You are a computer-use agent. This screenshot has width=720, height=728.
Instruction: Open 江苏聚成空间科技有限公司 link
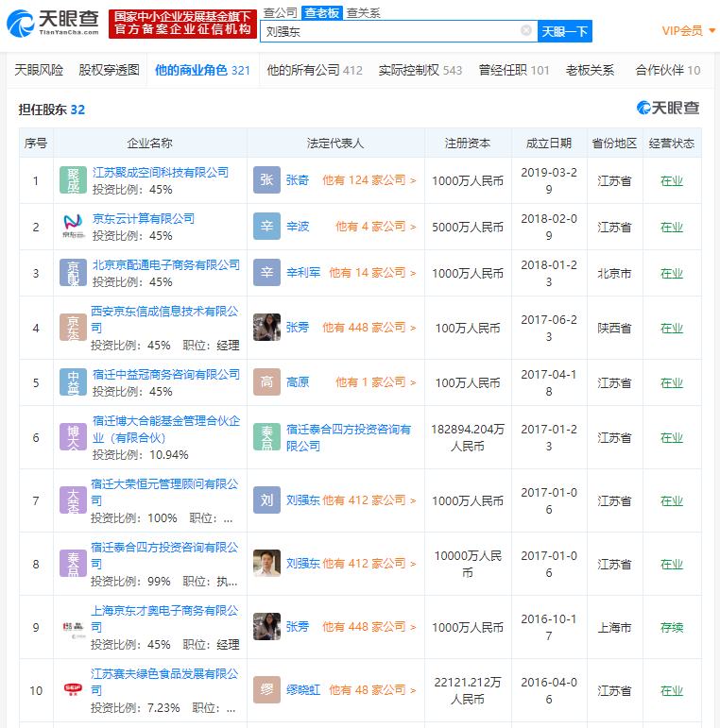point(161,172)
